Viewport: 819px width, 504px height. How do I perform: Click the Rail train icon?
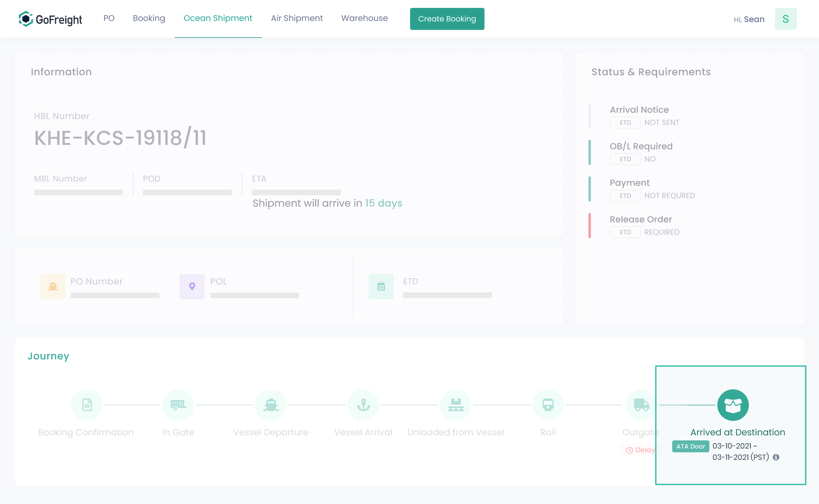[548, 405]
